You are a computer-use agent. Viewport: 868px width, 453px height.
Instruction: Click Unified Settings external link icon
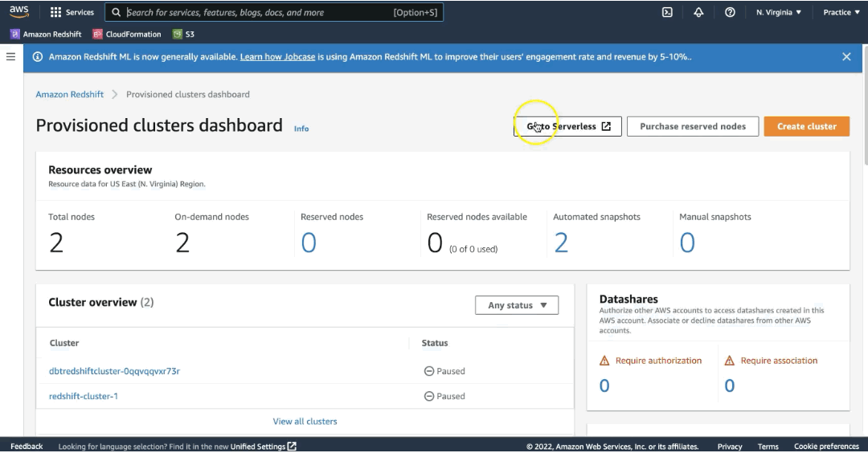(x=292, y=447)
